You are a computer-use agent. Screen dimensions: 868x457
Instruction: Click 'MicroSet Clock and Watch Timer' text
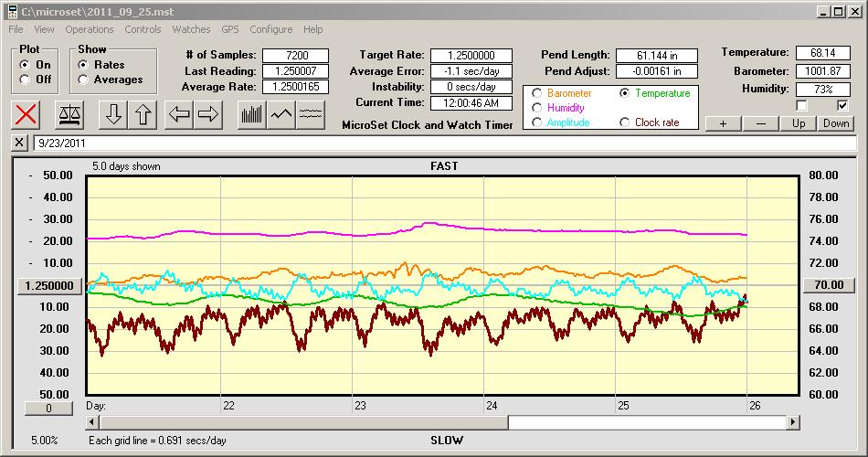click(x=428, y=125)
